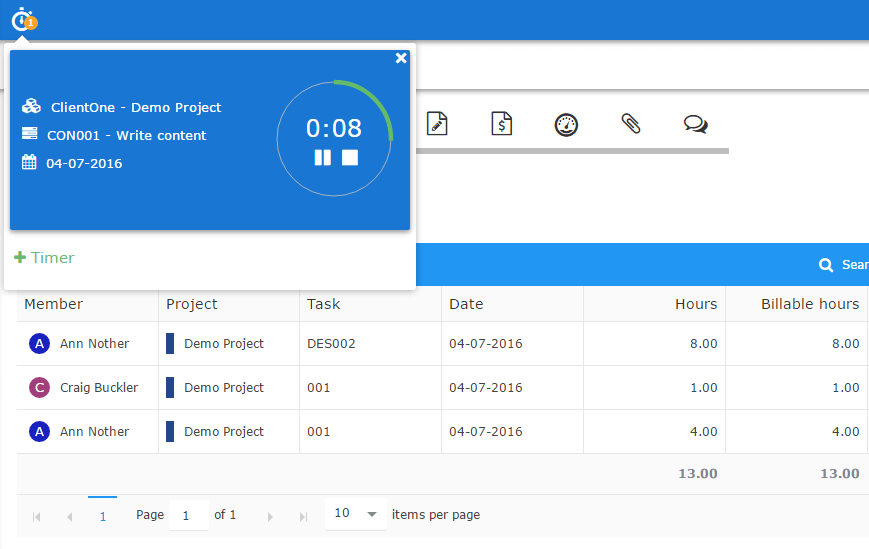Go to the last page arrow
Viewport: 869px width, 549px height.
(303, 516)
